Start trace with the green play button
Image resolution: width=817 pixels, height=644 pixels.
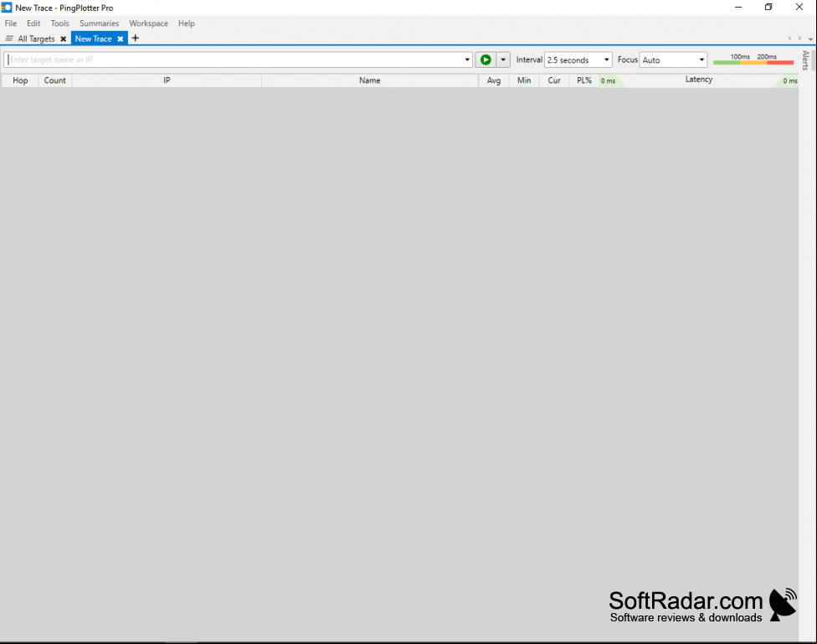coord(486,60)
